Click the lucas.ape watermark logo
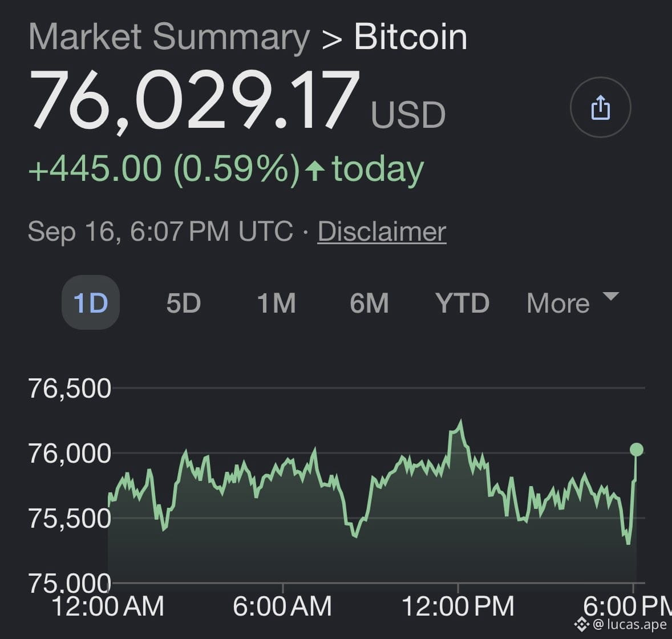Image resolution: width=672 pixels, height=639 pixels. (581, 624)
